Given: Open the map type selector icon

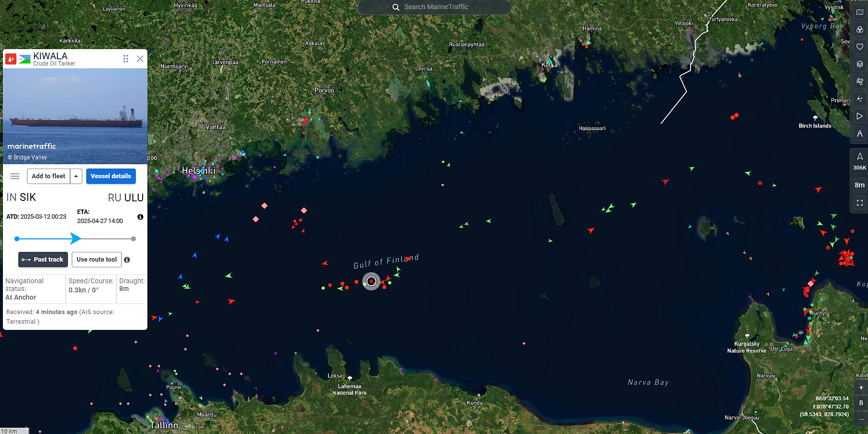Looking at the screenshot, I should click(860, 12).
